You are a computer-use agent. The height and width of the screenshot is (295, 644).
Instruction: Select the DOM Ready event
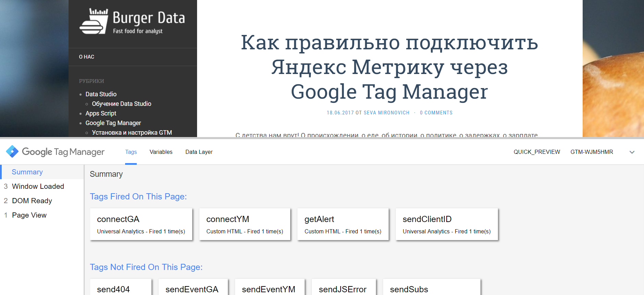(42, 201)
